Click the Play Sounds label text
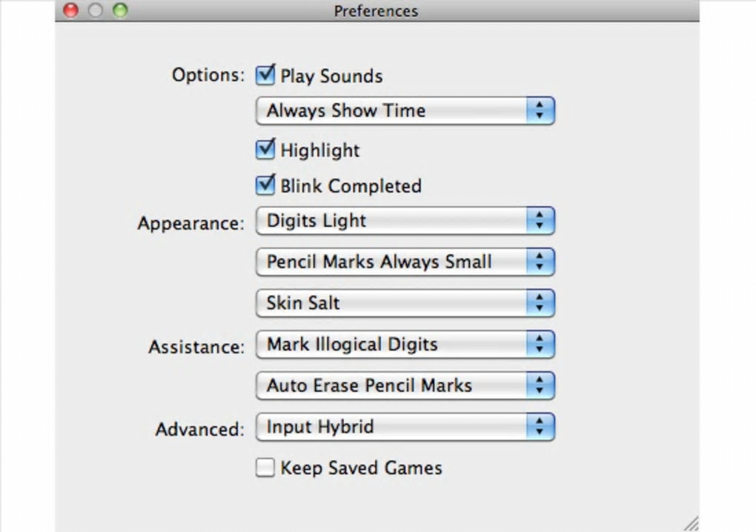The image size is (756, 532). pyautogui.click(x=331, y=76)
